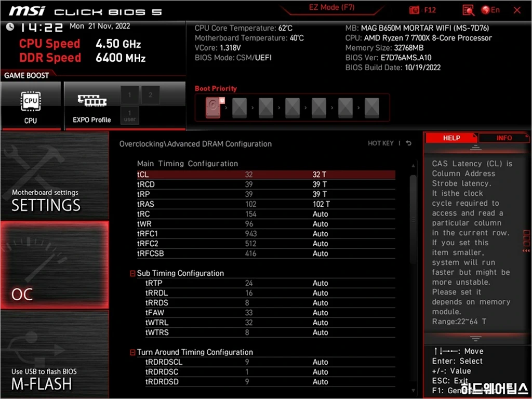
Task: Edit the tRAS 102 T value
Action: click(321, 204)
